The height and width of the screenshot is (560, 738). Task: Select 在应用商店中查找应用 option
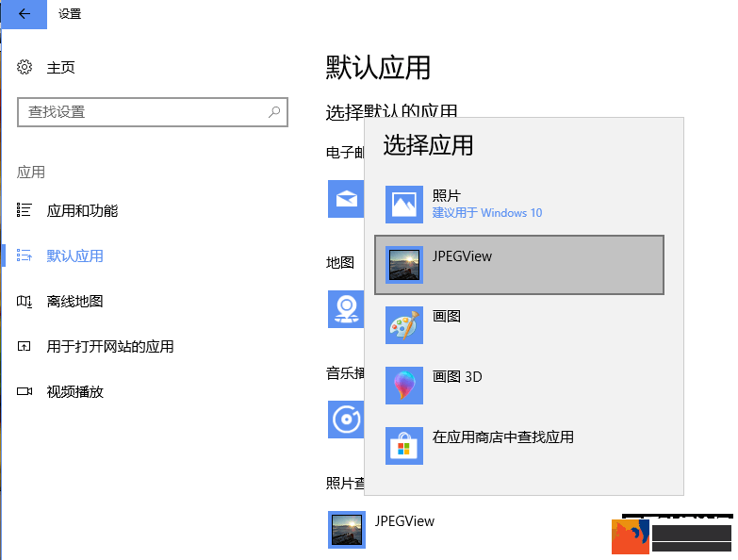519,446
